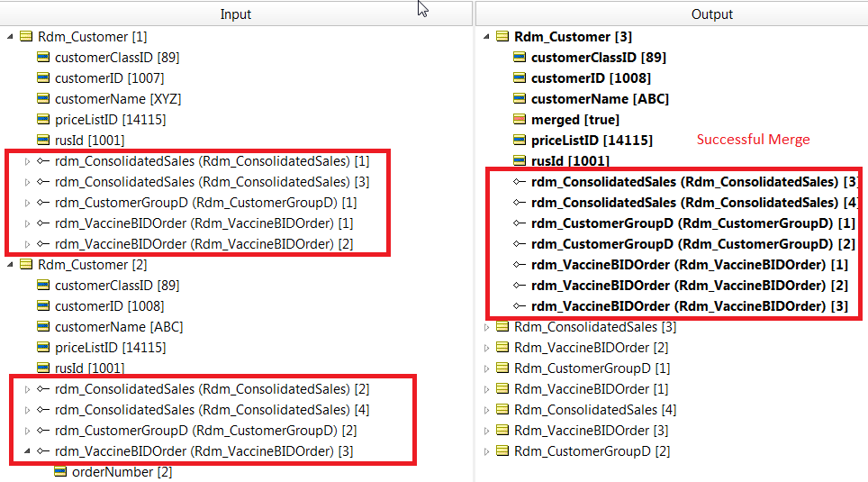Select Output rdm_VaccineBIDOrder [2] reference row
Viewport: 868px width, 482px height.
point(689,286)
